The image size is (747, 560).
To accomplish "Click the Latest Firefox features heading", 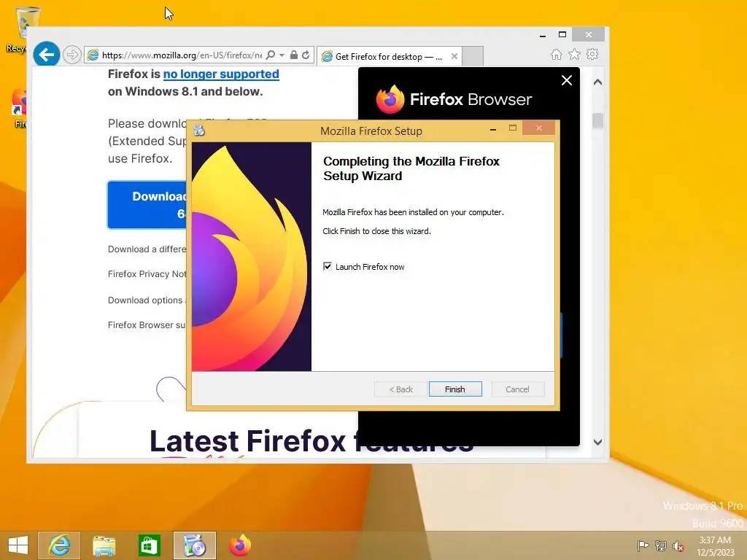I will (x=311, y=441).
